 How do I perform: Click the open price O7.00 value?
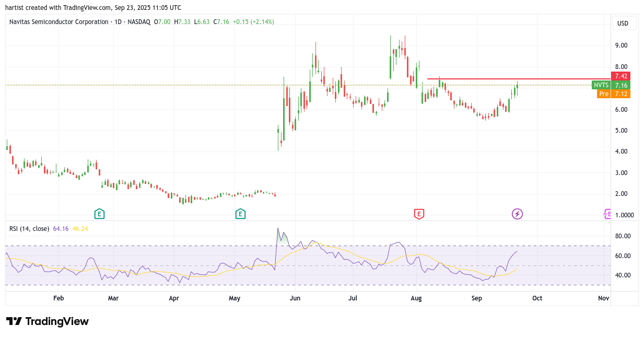coord(162,22)
